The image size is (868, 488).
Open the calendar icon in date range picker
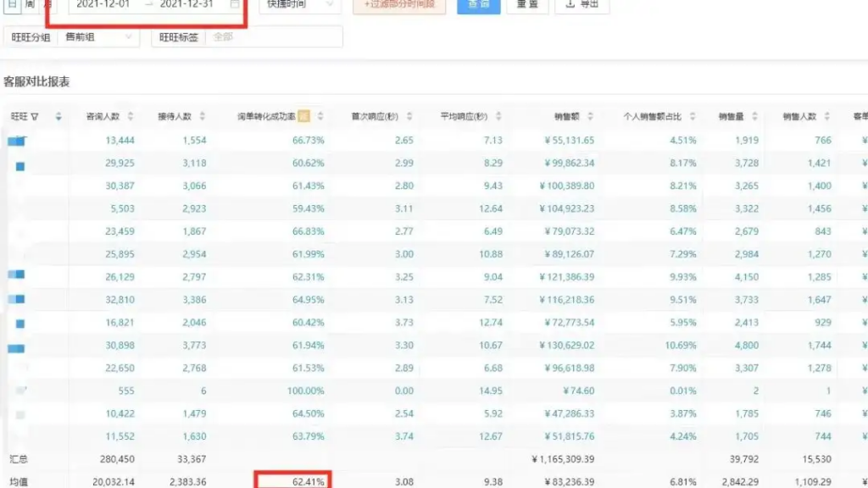pyautogui.click(x=235, y=4)
